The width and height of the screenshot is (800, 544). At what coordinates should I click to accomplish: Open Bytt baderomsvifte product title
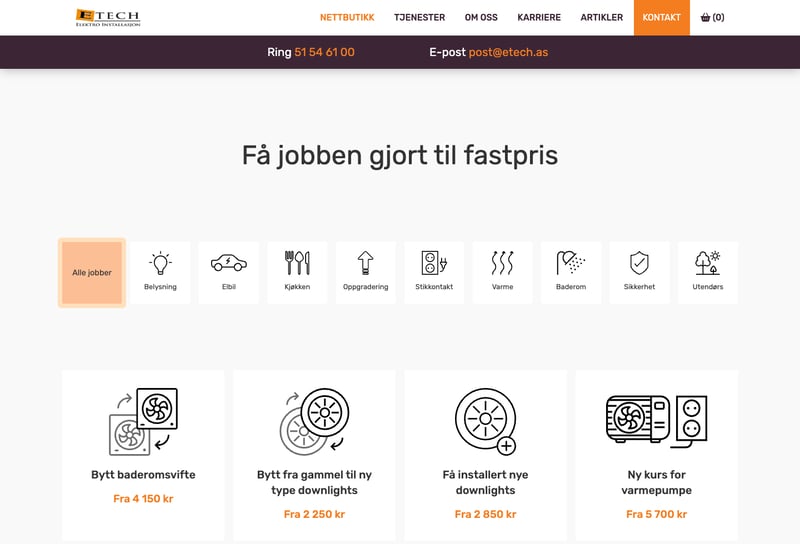[143, 475]
